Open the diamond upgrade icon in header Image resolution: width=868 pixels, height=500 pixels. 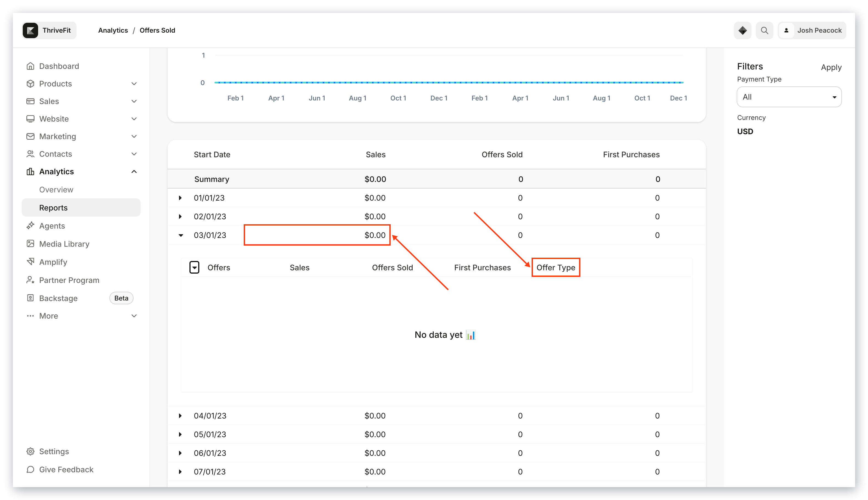(x=742, y=30)
